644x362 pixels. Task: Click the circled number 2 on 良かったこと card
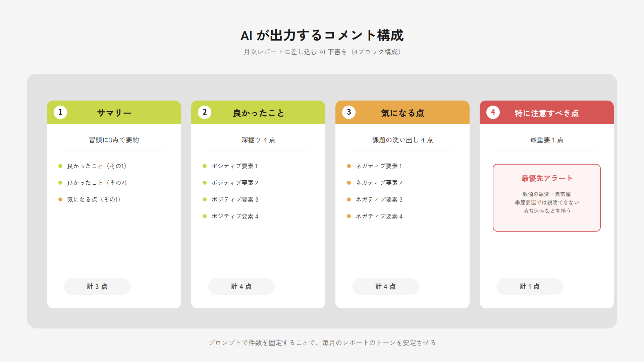point(205,112)
